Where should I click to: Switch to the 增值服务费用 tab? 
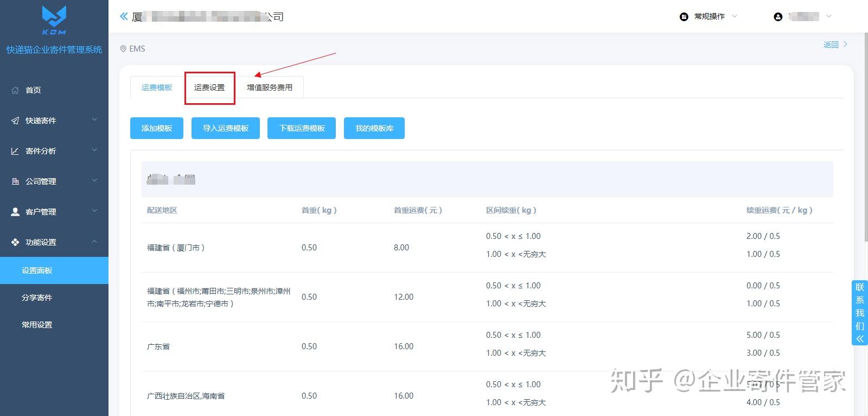coord(270,87)
